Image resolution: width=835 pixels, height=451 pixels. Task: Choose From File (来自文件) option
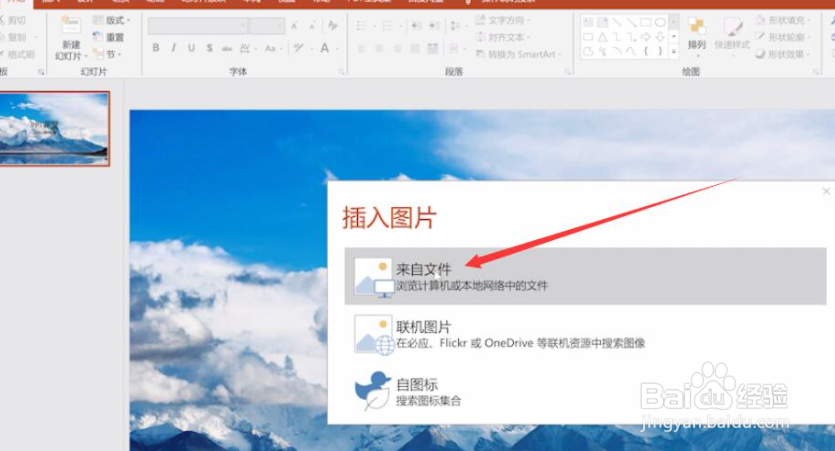click(x=585, y=276)
